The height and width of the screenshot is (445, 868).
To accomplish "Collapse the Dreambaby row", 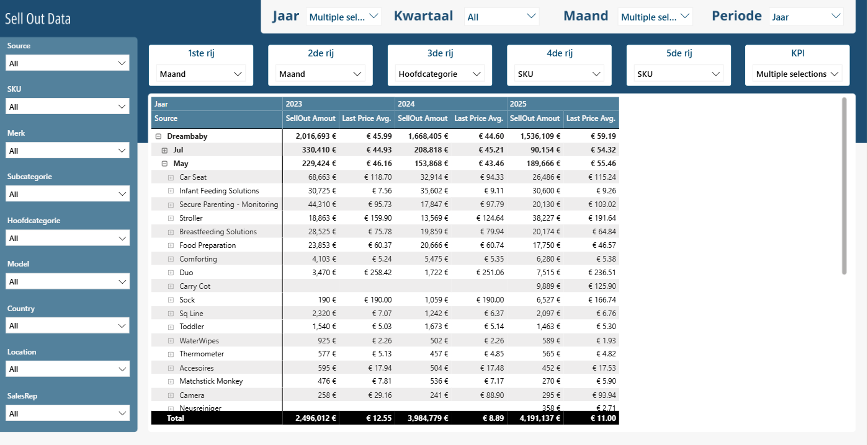I will click(158, 136).
